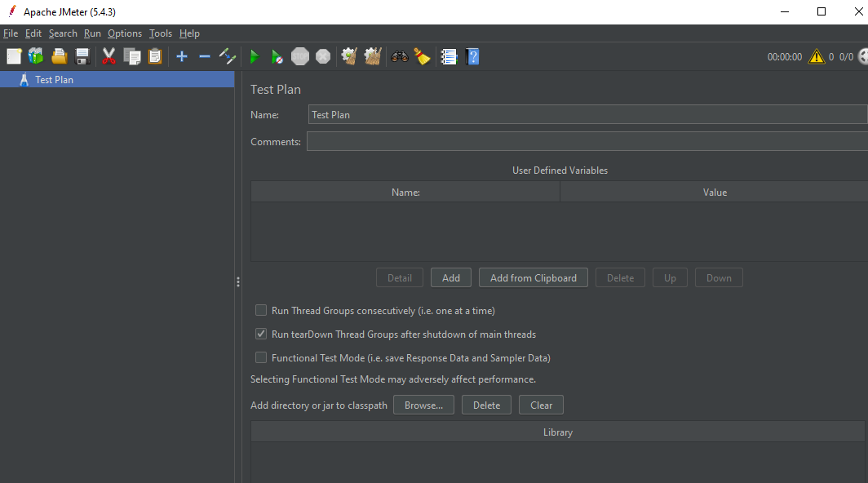Start the test run

254,56
